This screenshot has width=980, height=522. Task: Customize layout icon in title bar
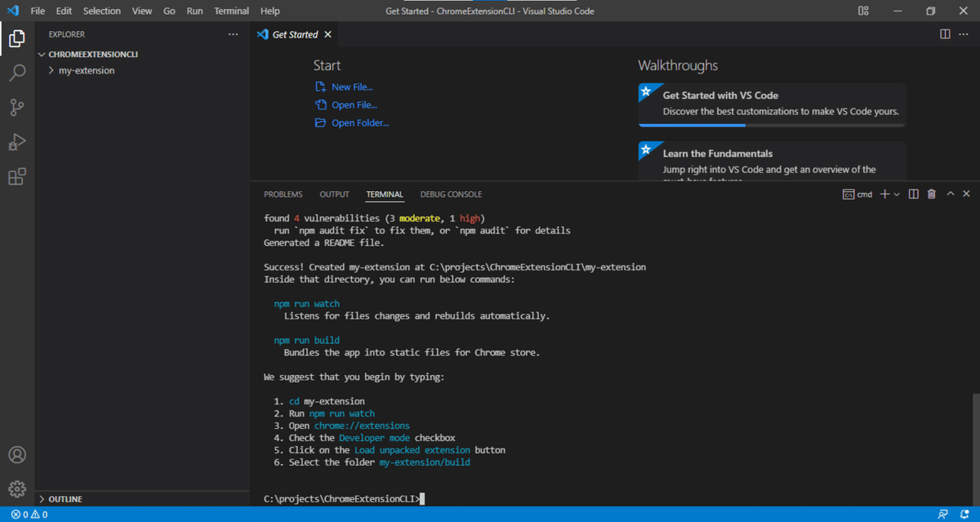863,11
